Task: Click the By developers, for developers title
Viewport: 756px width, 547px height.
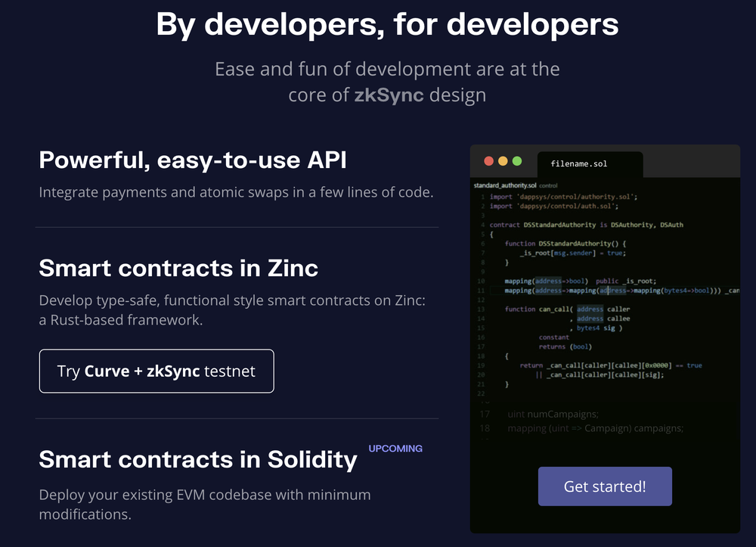Action: [387, 24]
